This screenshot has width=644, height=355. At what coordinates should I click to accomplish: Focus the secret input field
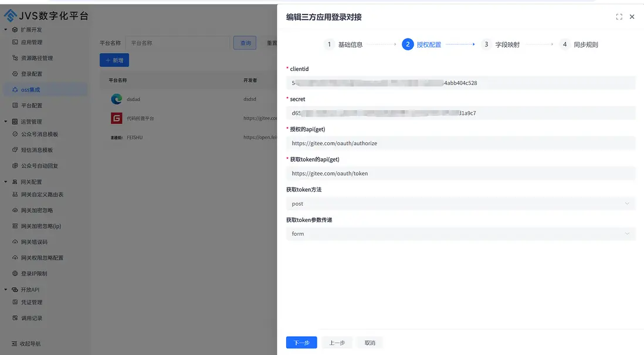[x=461, y=113]
